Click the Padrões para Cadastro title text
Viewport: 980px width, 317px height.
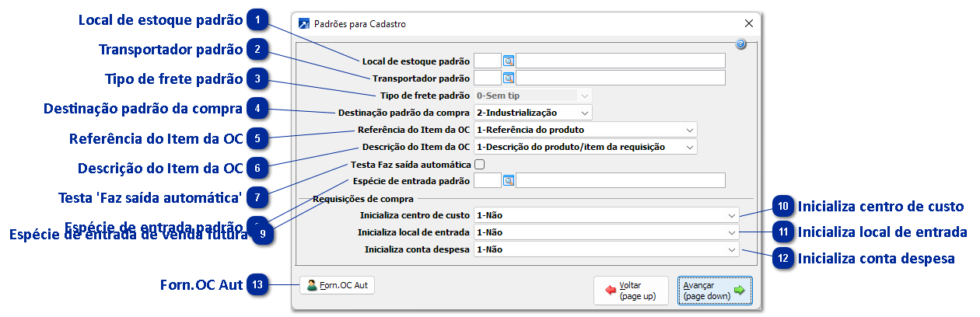pos(360,24)
